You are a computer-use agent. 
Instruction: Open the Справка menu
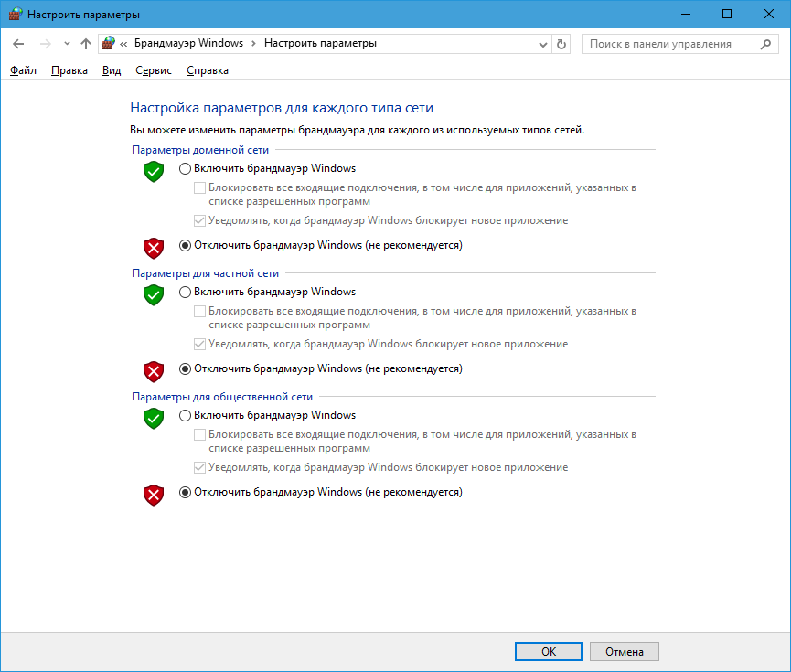pos(208,70)
